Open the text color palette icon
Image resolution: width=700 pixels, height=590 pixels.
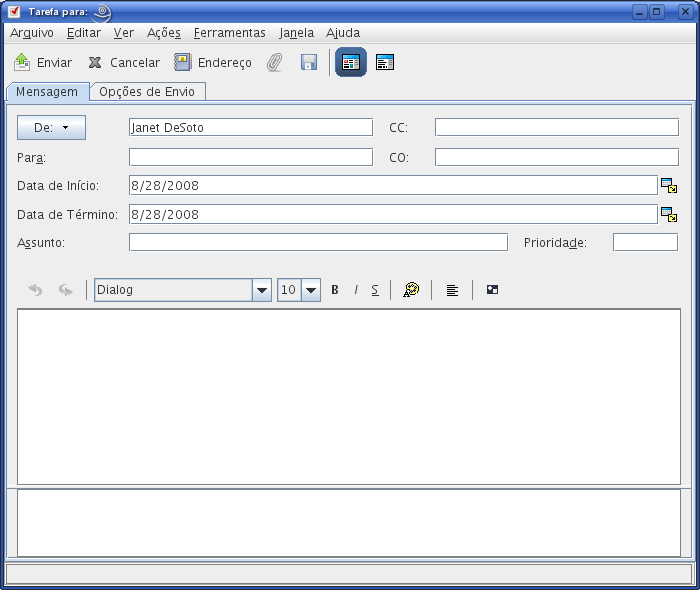point(411,290)
